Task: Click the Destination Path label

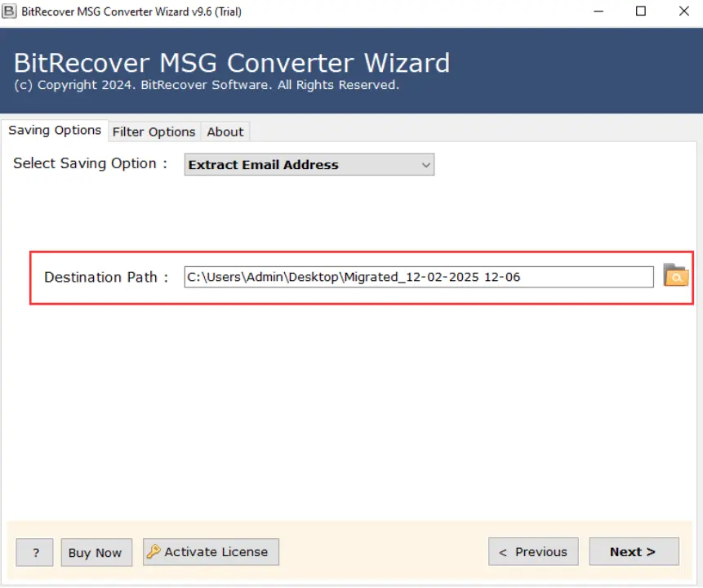Action: pos(106,277)
